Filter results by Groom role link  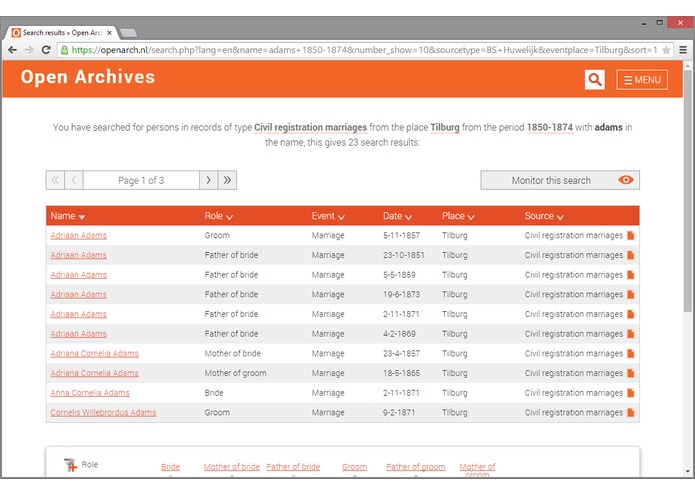[355, 467]
